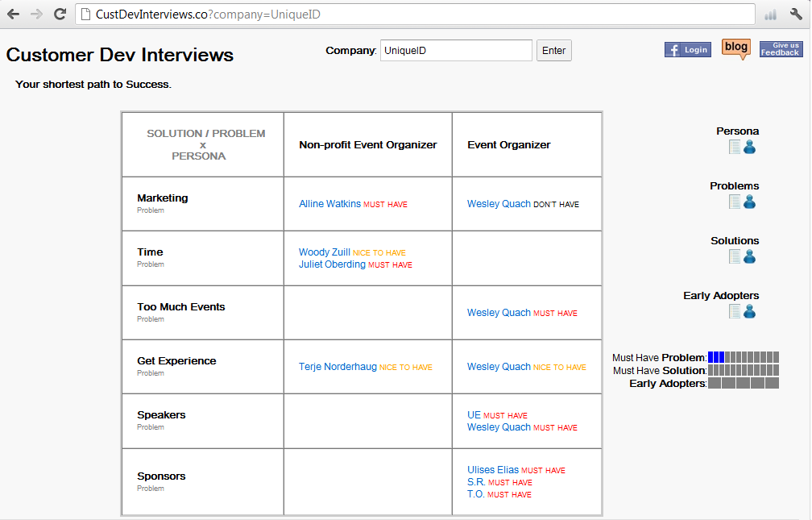This screenshot has height=520, width=812.
Task: Click the Persona person icon
Action: tap(748, 147)
